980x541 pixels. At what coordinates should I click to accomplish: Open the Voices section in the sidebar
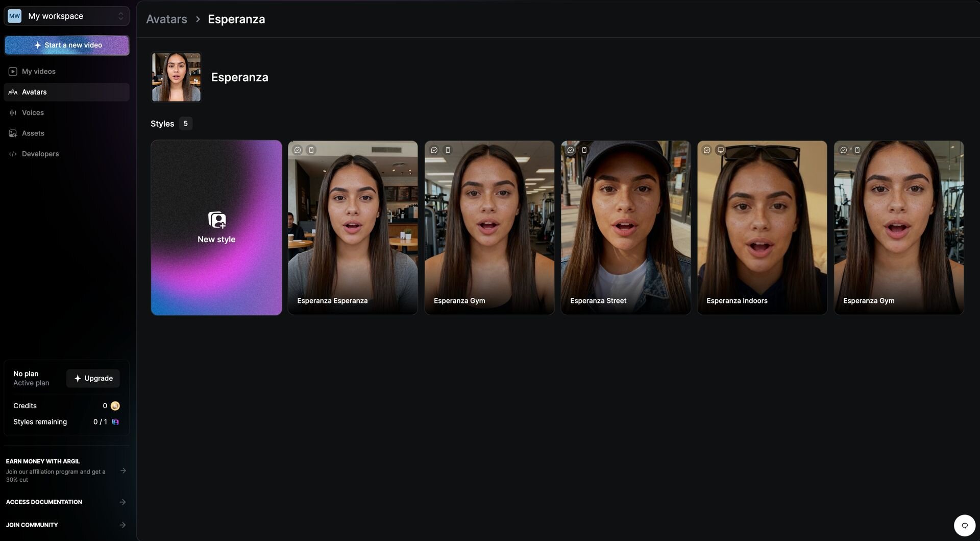tap(33, 113)
